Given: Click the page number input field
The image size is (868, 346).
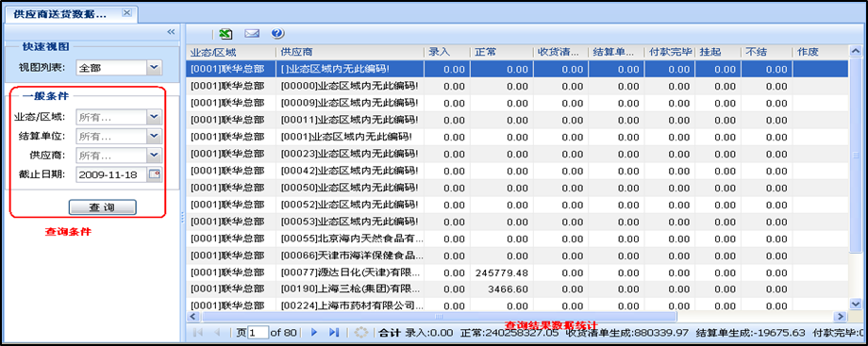Looking at the screenshot, I should 258,333.
